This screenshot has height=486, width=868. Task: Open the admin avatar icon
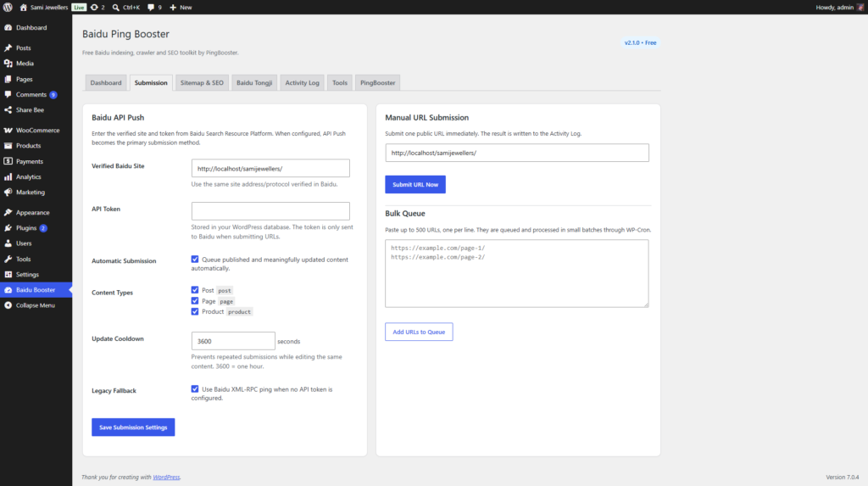click(x=860, y=7)
